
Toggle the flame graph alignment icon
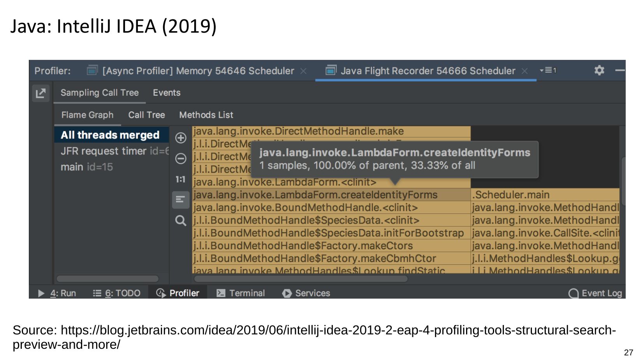(x=181, y=200)
